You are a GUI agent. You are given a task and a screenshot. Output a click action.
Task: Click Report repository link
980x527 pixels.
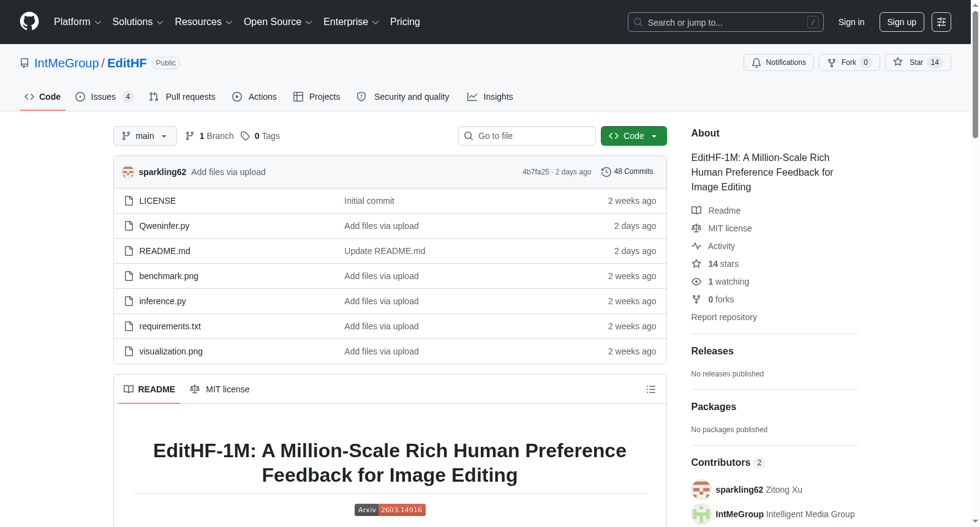click(724, 317)
